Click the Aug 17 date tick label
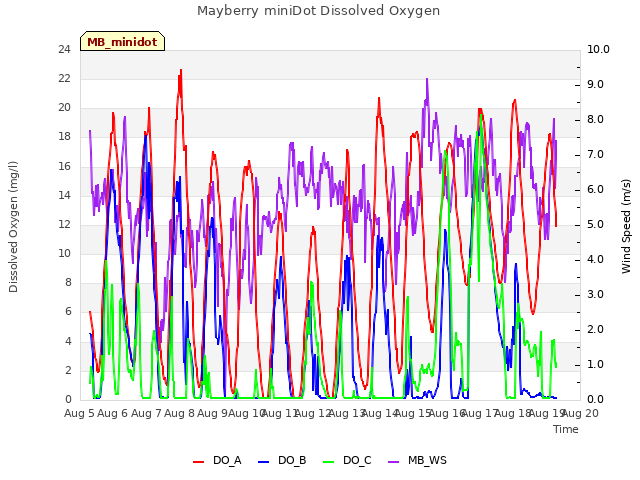The width and height of the screenshot is (640, 480). coord(480,413)
